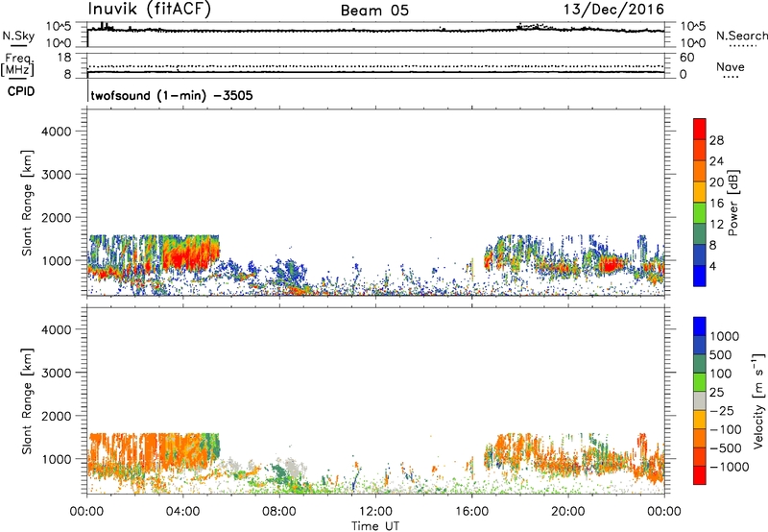768x532 pixels.
Task: Click the gray segment of Velocity colorbar
Action: pos(700,400)
